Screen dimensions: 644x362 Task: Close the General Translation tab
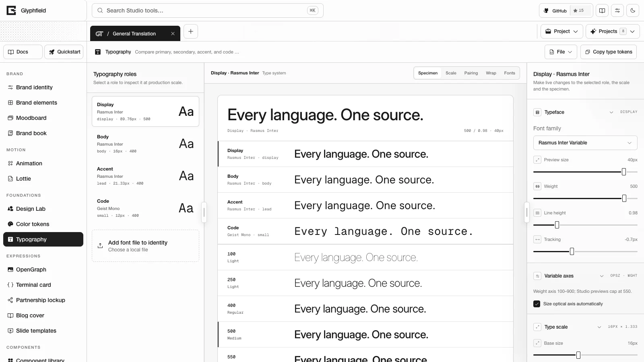[173, 34]
